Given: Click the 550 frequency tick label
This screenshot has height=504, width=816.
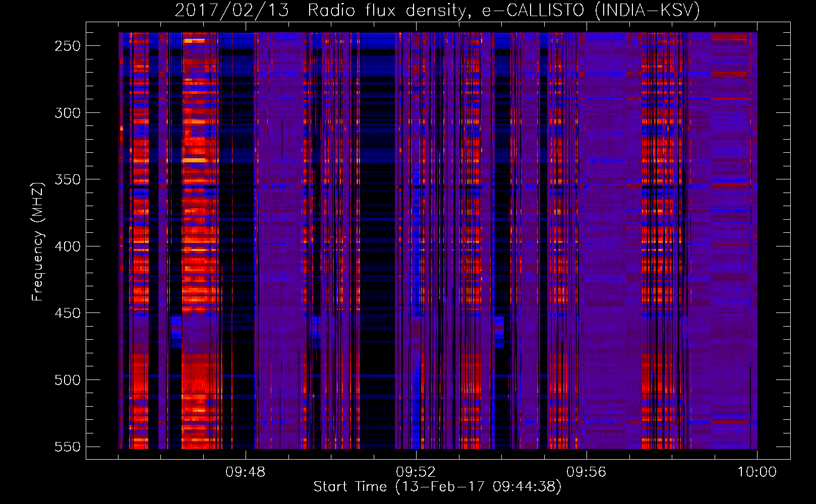Looking at the screenshot, I should pyautogui.click(x=68, y=447).
